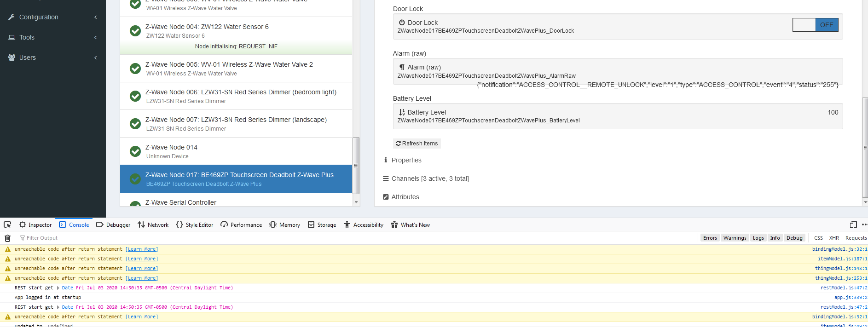Screen dimensions: 868x328
Task: Toggle the Warnings console filter
Action: coord(735,238)
